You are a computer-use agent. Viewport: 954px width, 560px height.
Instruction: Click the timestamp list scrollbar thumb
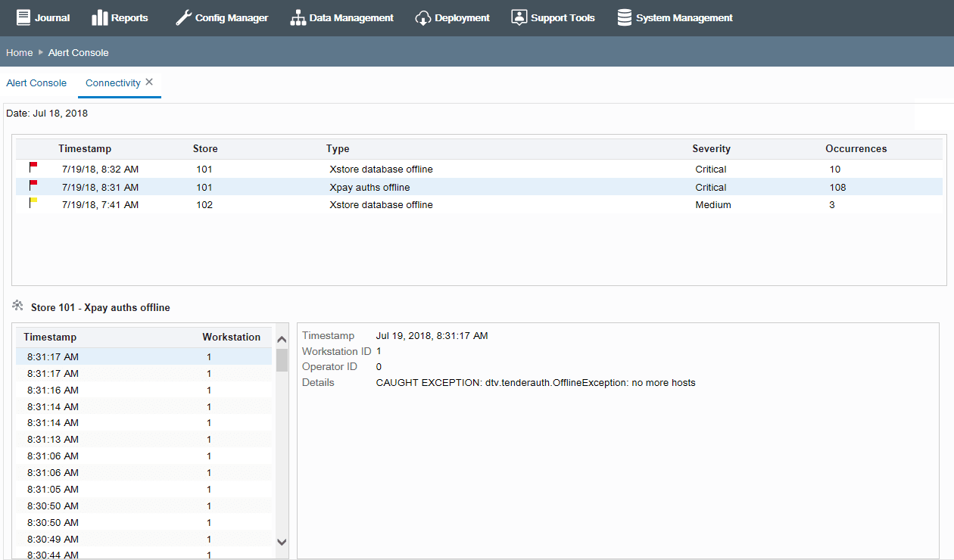[x=282, y=360]
